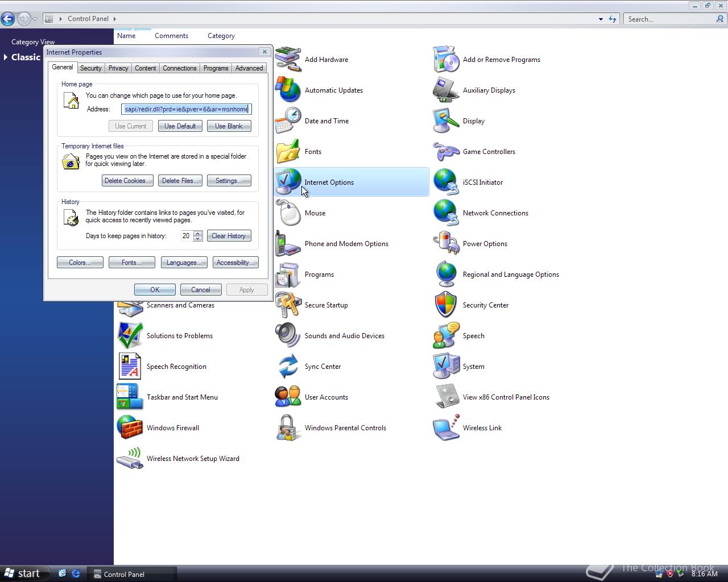728x582 pixels.
Task: Open the Sync Center icon
Action: tap(288, 366)
